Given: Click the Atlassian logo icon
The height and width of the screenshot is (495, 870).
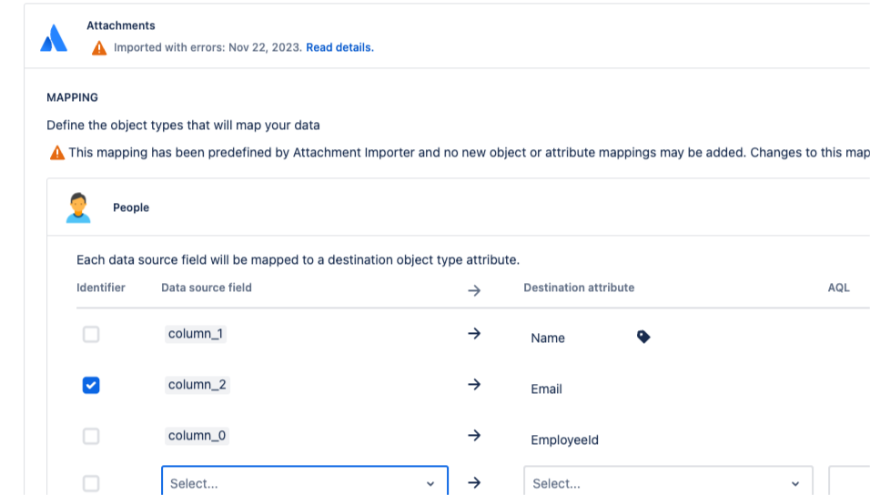Looking at the screenshot, I should click(53, 39).
